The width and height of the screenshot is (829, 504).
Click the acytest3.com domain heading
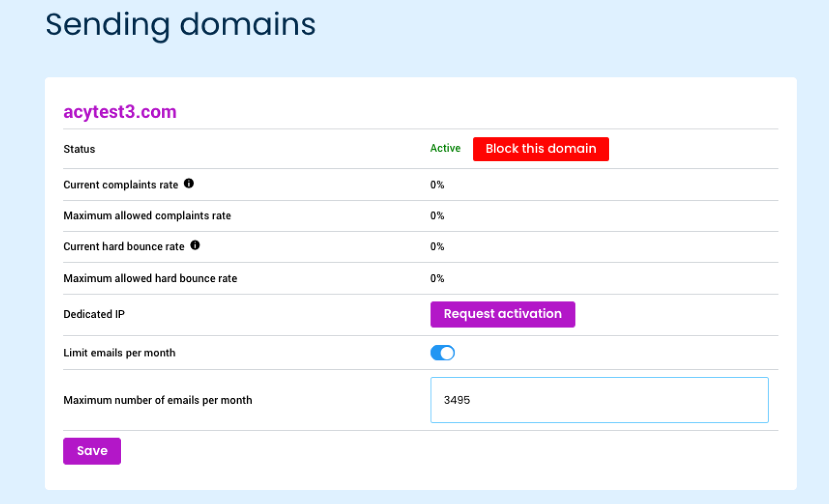tap(120, 112)
